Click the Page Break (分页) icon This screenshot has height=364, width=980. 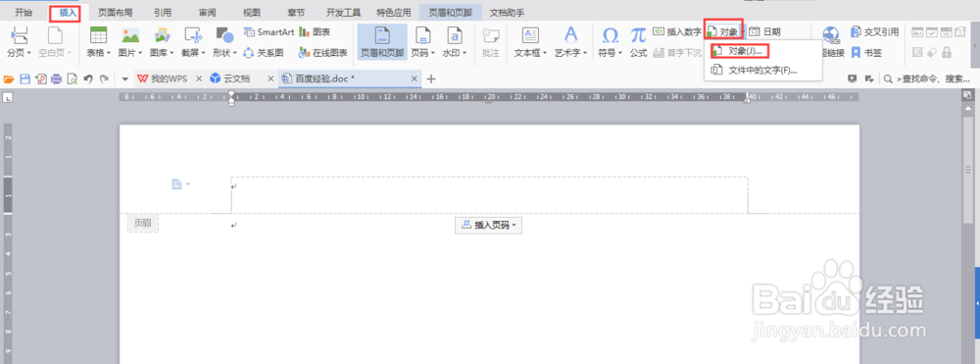[x=20, y=35]
